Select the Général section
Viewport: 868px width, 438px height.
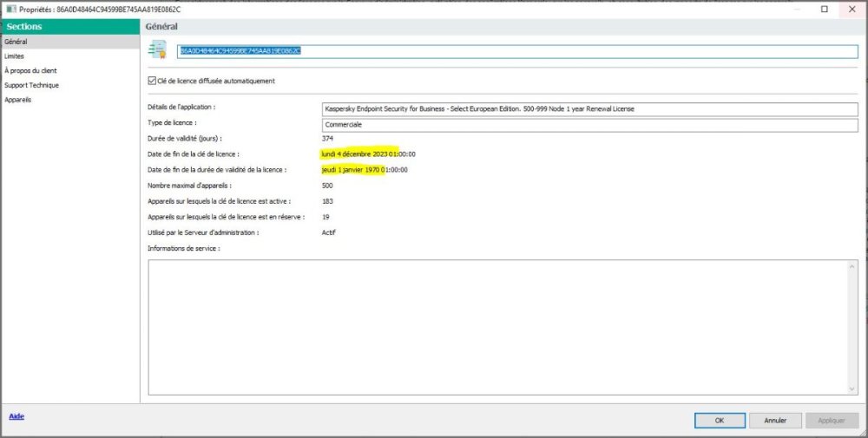[x=16, y=42]
